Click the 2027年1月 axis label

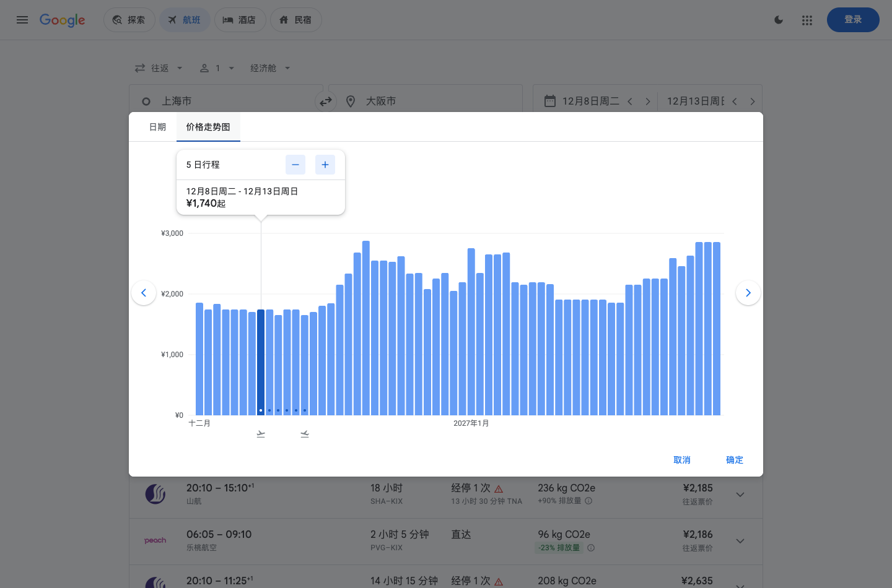[471, 423]
